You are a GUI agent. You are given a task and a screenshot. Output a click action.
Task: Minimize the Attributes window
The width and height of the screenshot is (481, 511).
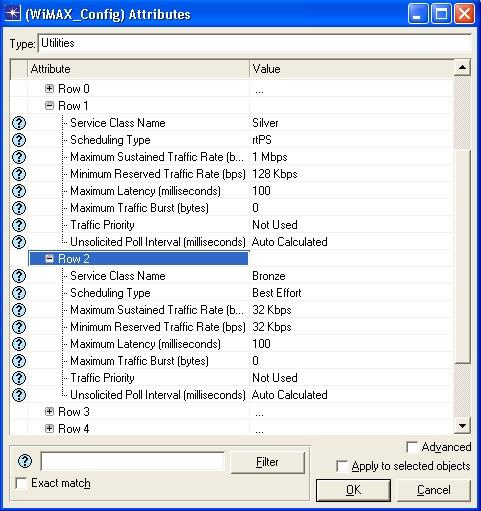418,14
